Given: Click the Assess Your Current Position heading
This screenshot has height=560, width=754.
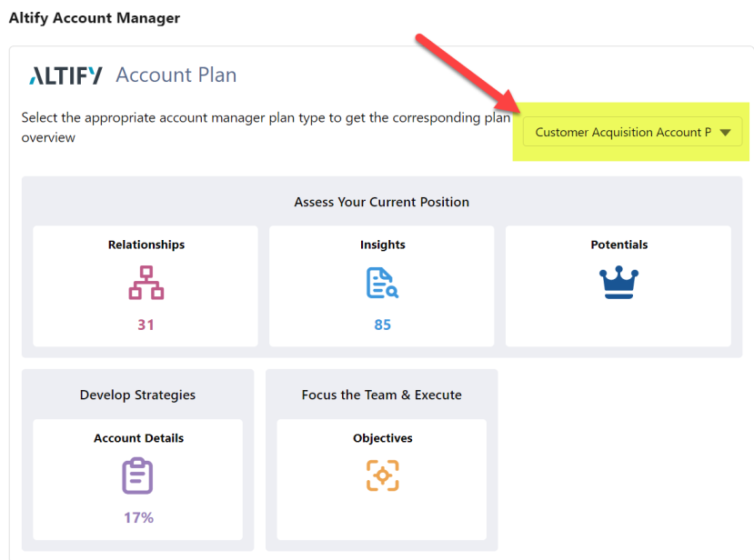Looking at the screenshot, I should (382, 202).
